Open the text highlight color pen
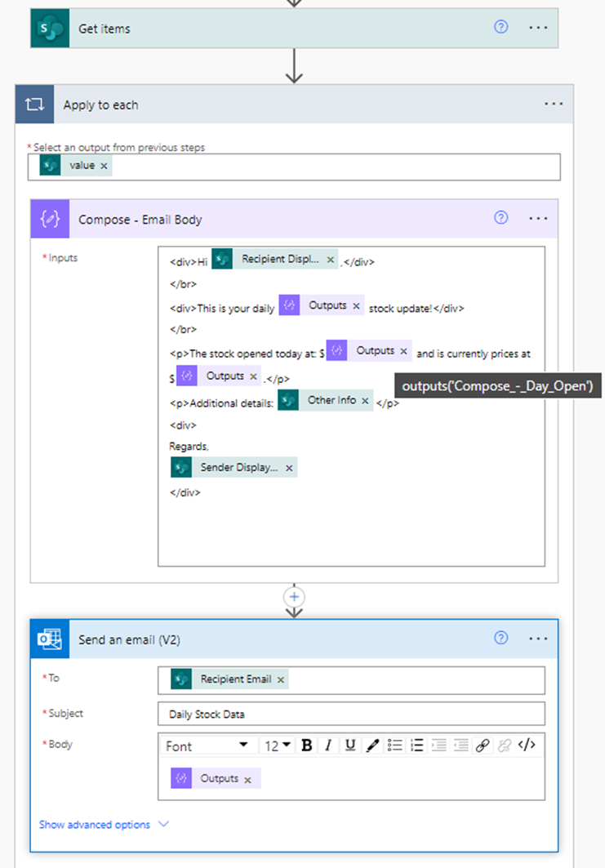The image size is (605, 868). click(372, 745)
